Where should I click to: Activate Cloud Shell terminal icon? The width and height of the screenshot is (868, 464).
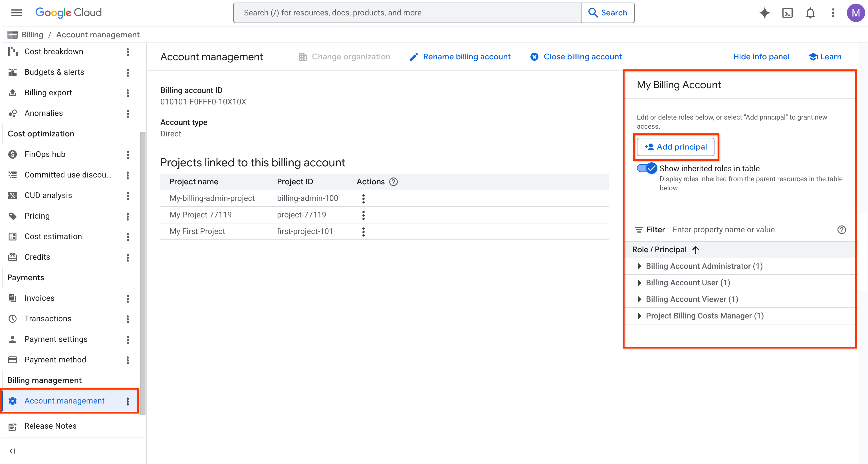coord(787,13)
